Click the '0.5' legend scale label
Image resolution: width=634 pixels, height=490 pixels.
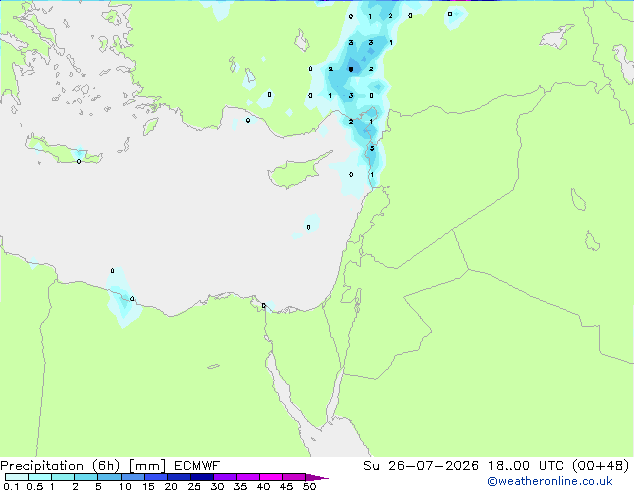35,486
